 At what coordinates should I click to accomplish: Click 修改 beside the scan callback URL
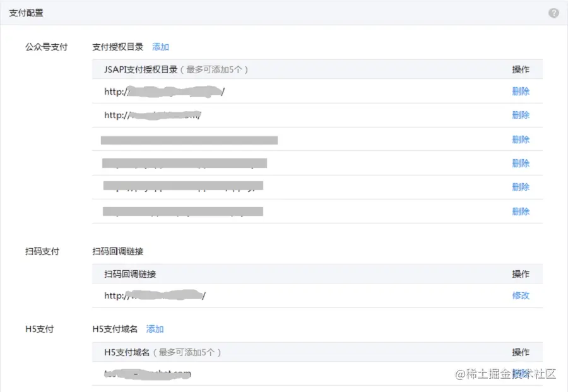(x=521, y=295)
